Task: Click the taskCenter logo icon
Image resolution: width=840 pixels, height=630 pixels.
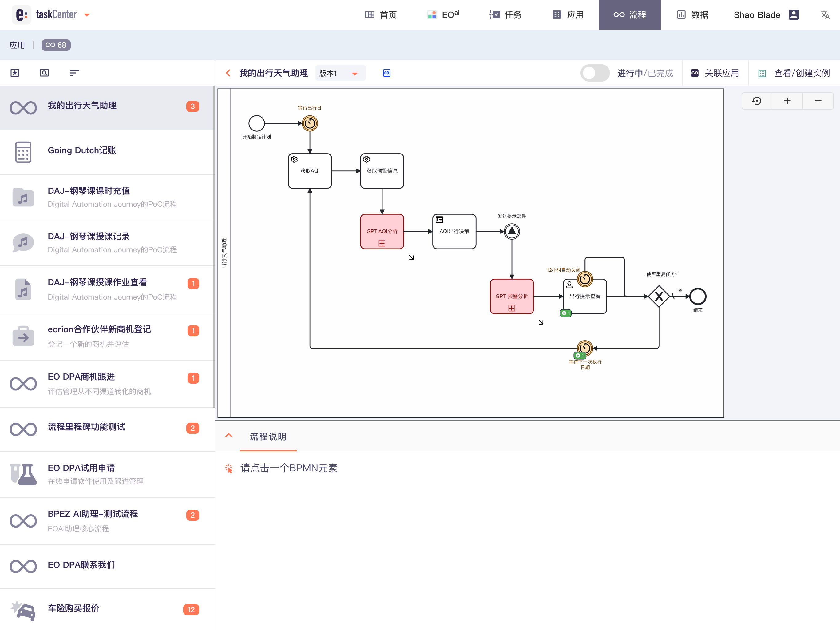Action: 21,15
